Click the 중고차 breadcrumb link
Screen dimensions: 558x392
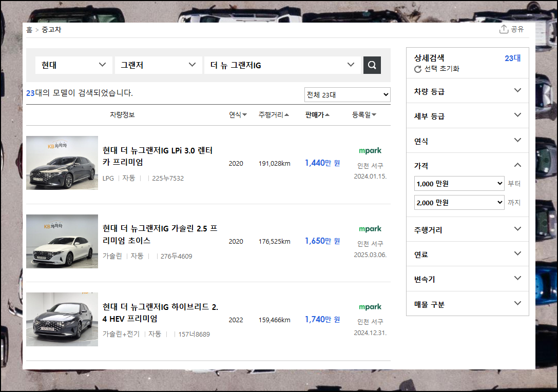(51, 30)
